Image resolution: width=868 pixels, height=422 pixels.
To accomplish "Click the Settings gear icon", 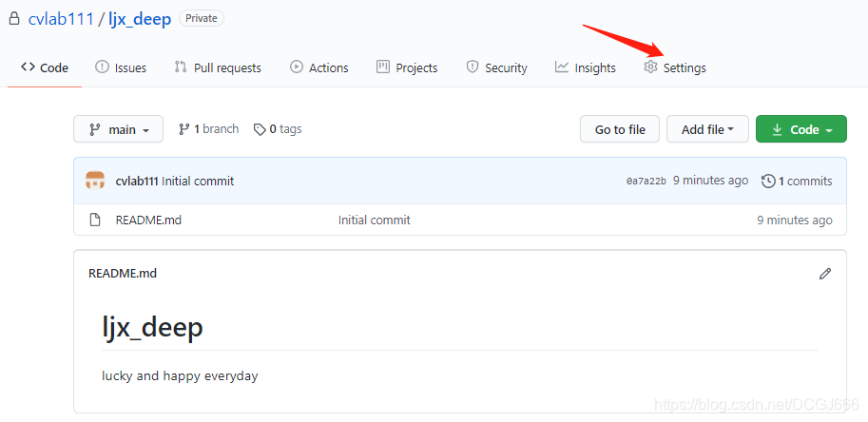I will click(650, 67).
